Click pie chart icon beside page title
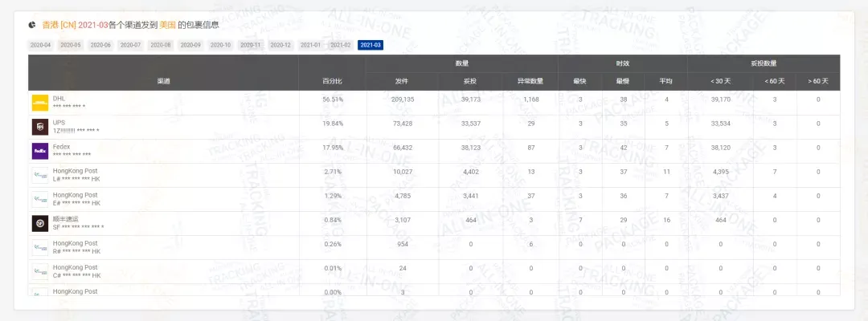Viewport: 868px width, 321px height. (32, 25)
